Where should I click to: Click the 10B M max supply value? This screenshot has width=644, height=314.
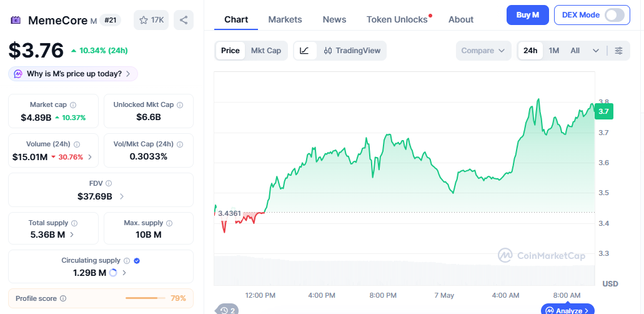click(x=149, y=235)
